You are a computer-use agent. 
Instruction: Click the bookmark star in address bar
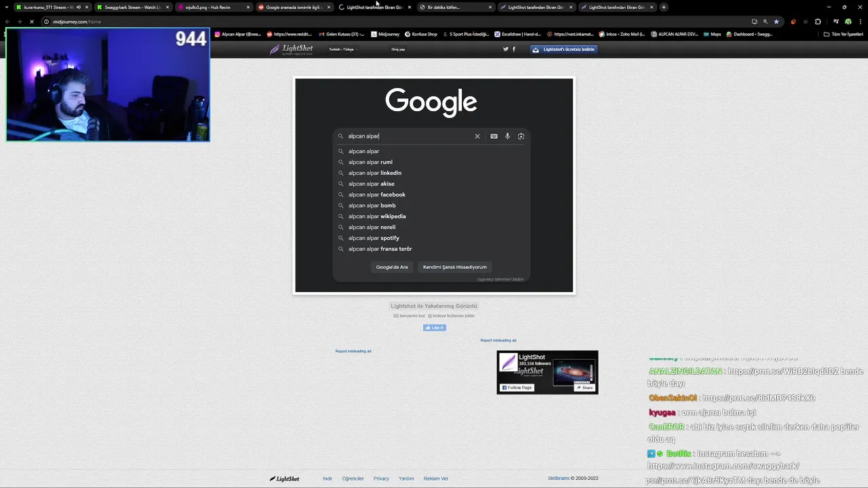[x=776, y=22]
